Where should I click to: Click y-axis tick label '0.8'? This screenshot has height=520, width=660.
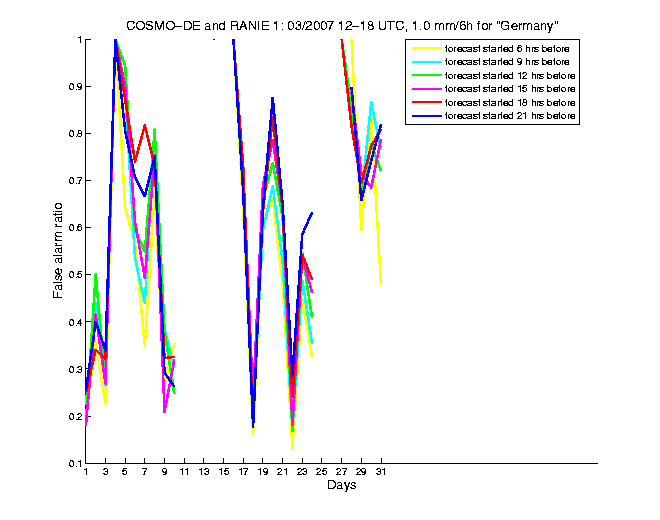[75, 133]
